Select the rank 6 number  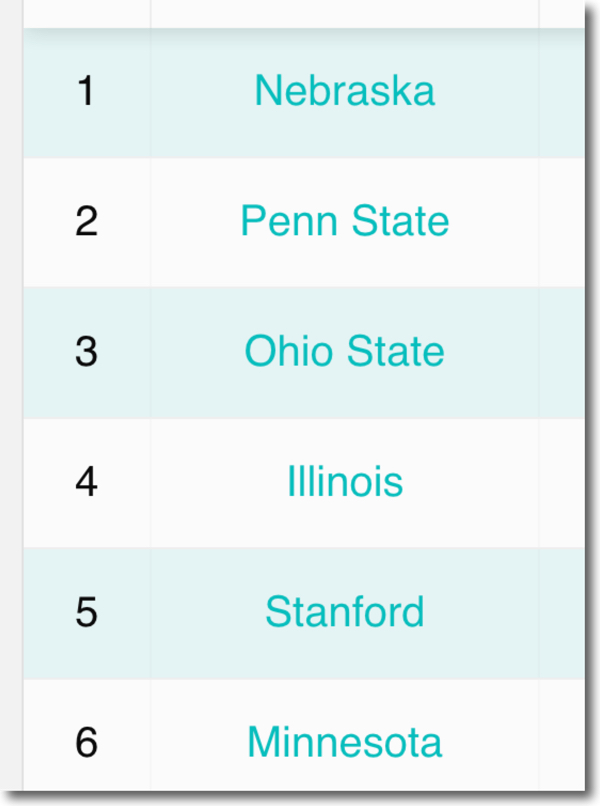(x=87, y=742)
